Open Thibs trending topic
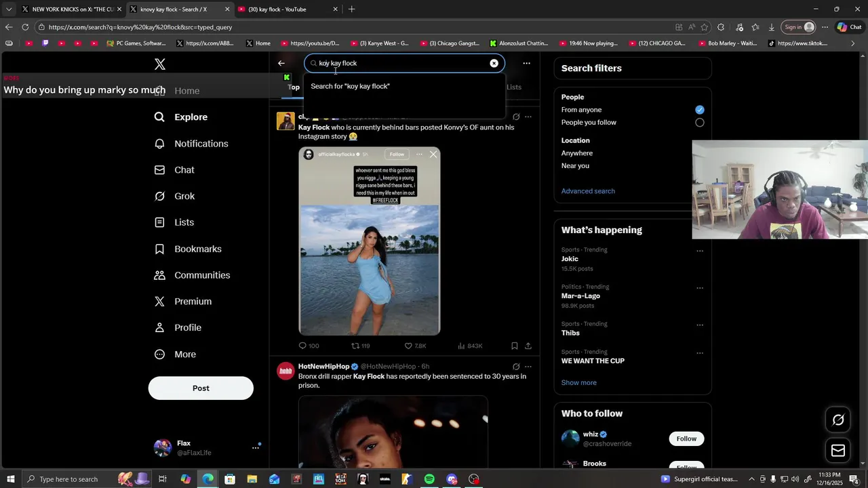The height and width of the screenshot is (488, 868). pyautogui.click(x=570, y=333)
